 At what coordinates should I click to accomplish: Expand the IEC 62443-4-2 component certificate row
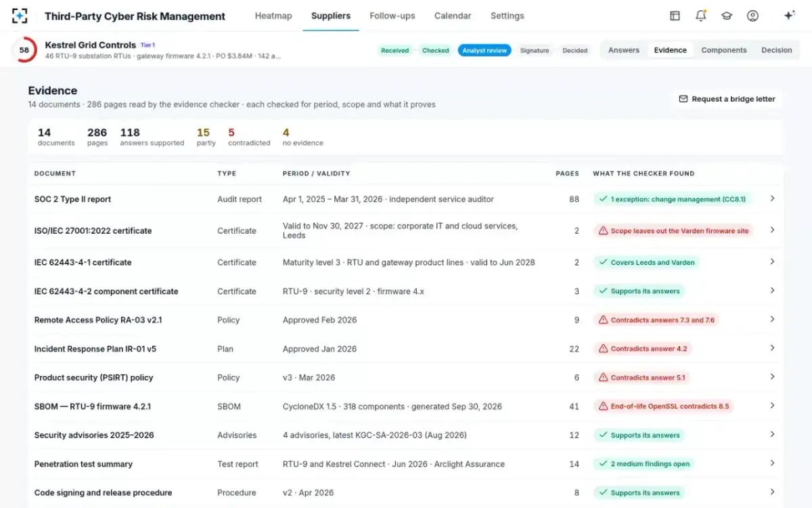772,291
